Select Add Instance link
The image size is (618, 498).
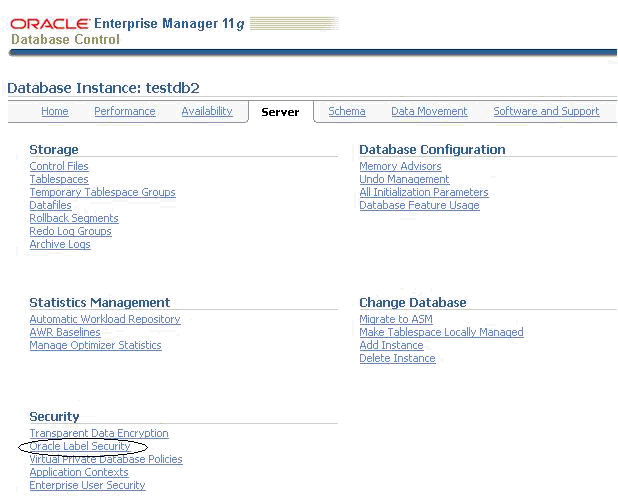click(x=391, y=345)
